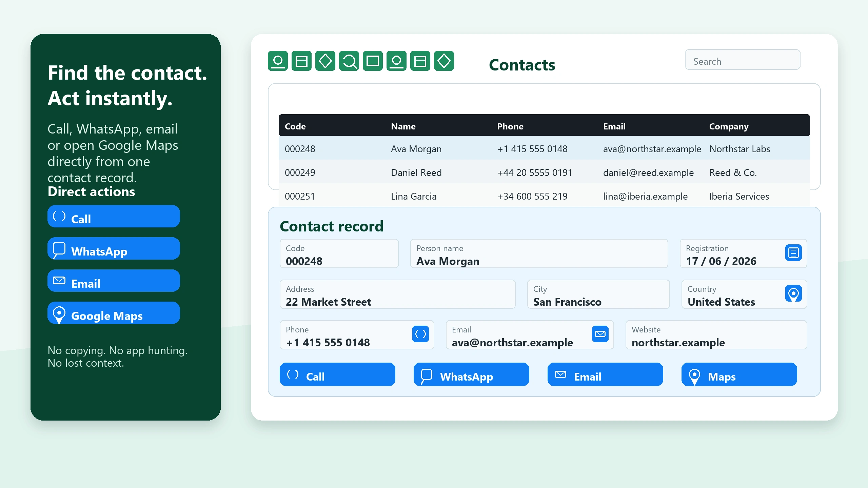
Task: Click WhatsApp button under Direct actions
Action: point(114,248)
